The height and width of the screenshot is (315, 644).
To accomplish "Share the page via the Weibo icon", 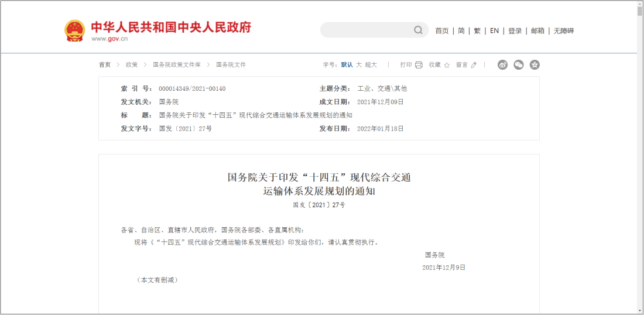I will 502,65.
